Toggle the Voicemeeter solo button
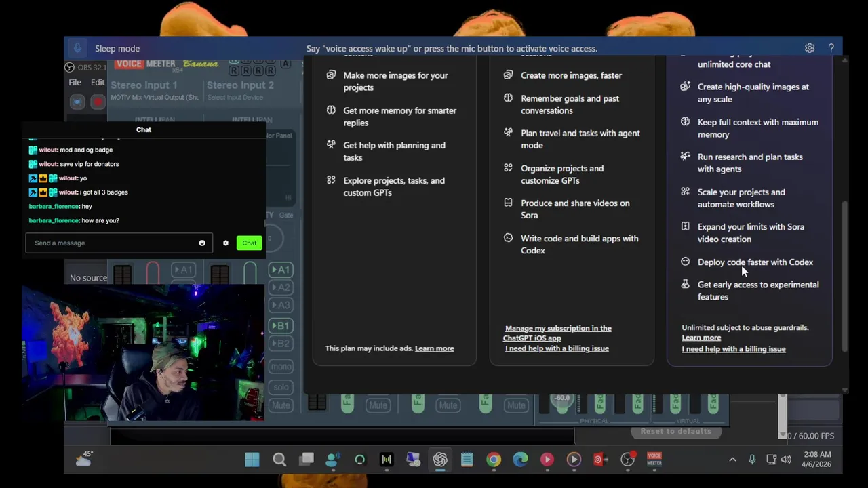Viewport: 868px width, 488px height. [x=281, y=387]
